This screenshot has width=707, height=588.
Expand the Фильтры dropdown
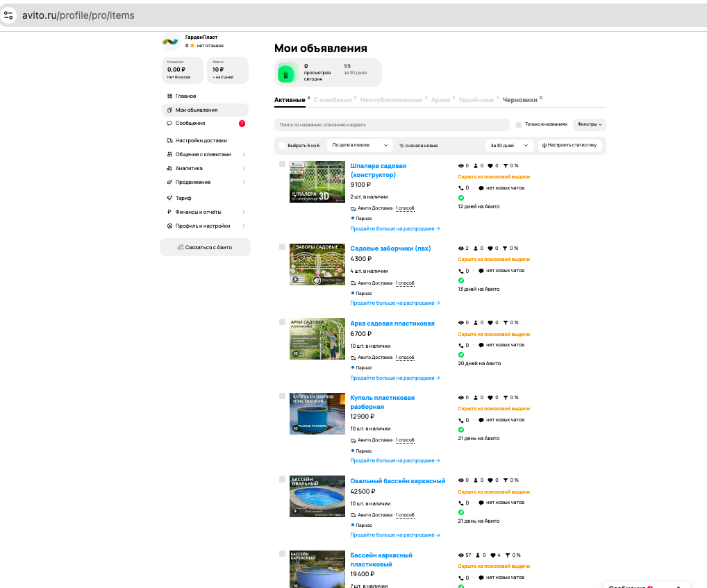coord(589,125)
